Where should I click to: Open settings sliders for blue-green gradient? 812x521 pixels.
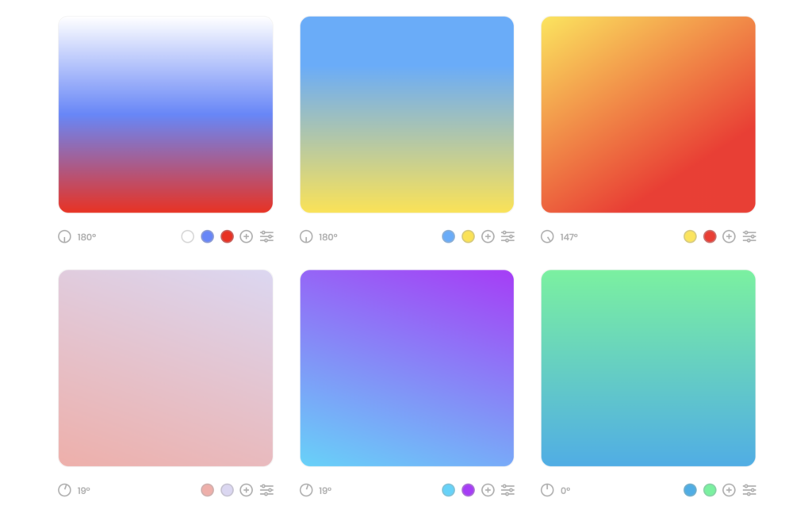tap(749, 490)
